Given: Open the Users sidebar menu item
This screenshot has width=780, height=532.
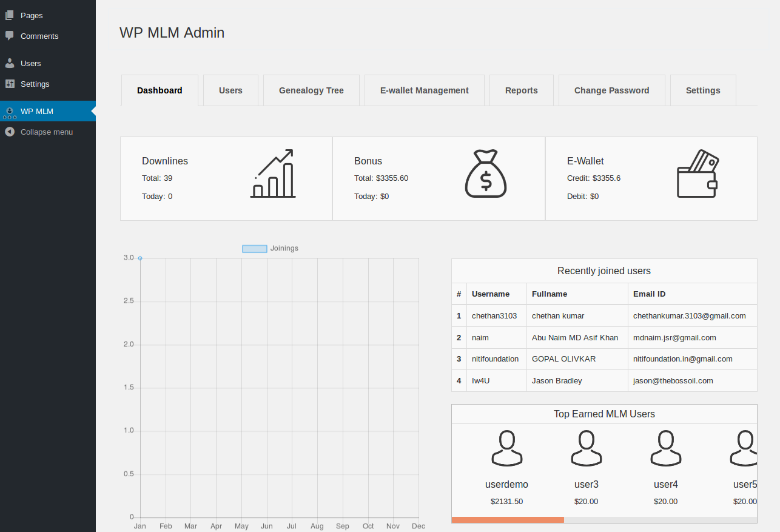Looking at the screenshot, I should click(x=48, y=63).
